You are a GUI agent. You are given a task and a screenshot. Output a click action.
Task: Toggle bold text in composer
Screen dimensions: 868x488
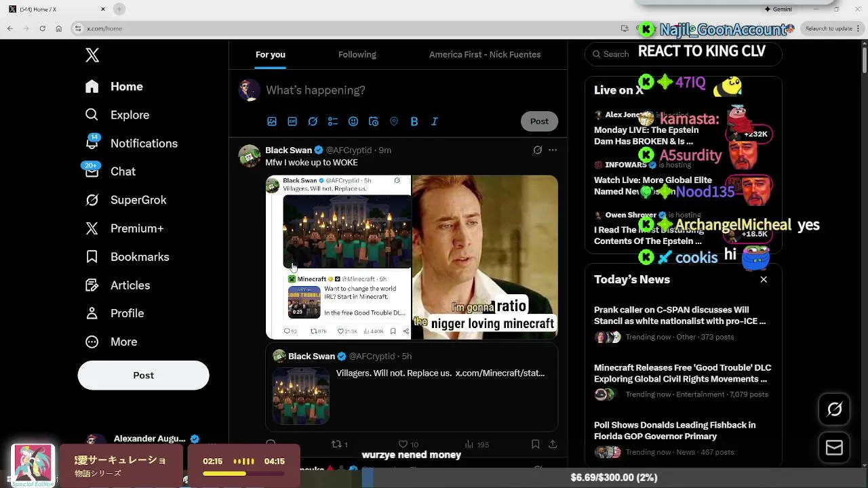[x=414, y=121]
